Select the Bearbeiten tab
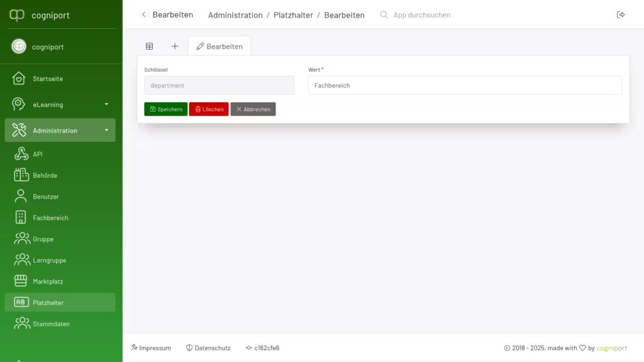This screenshot has width=644, height=362. (x=219, y=46)
